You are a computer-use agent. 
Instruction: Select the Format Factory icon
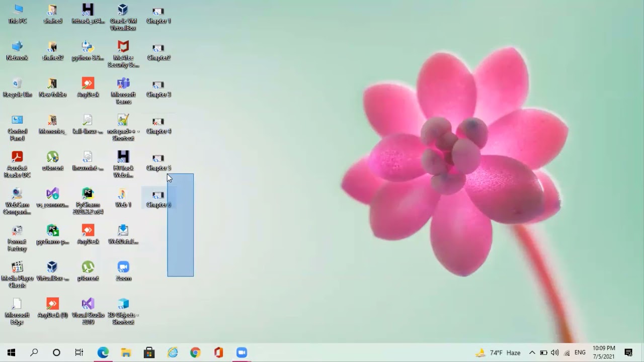coord(17,238)
